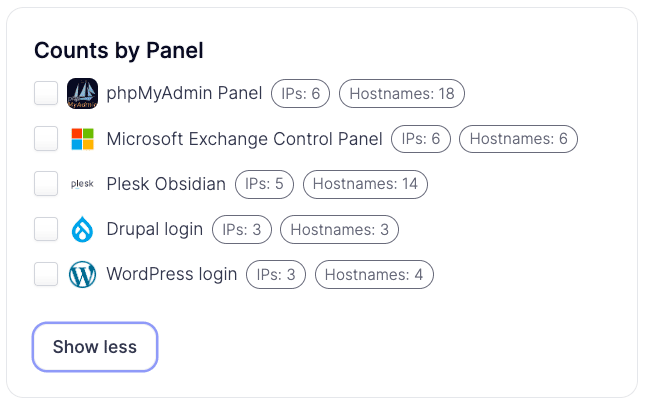This screenshot has width=645, height=405.
Task: Click the Microsoft Exchange Control Panel label
Action: click(x=244, y=139)
